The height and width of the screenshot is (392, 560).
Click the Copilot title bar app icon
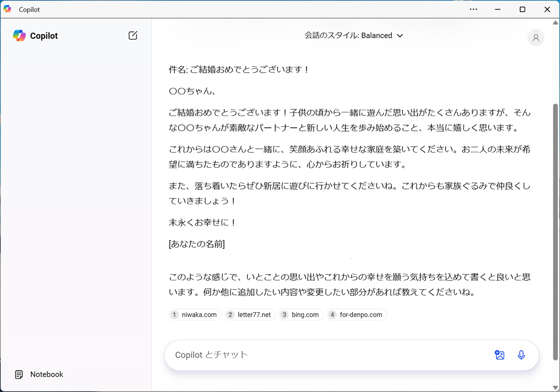[x=7, y=9]
